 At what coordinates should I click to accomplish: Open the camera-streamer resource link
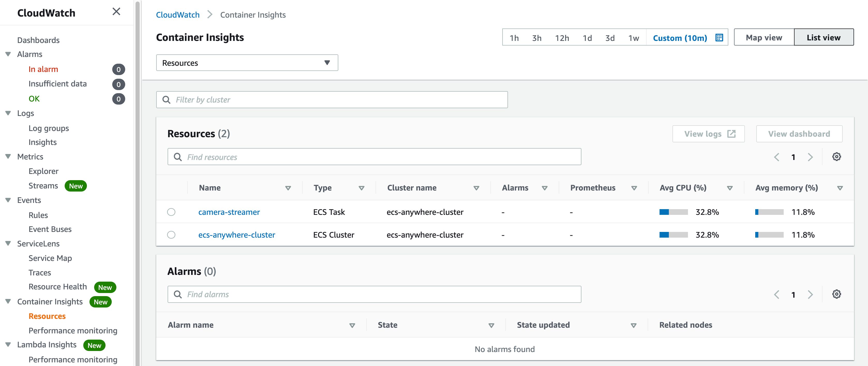coord(229,212)
